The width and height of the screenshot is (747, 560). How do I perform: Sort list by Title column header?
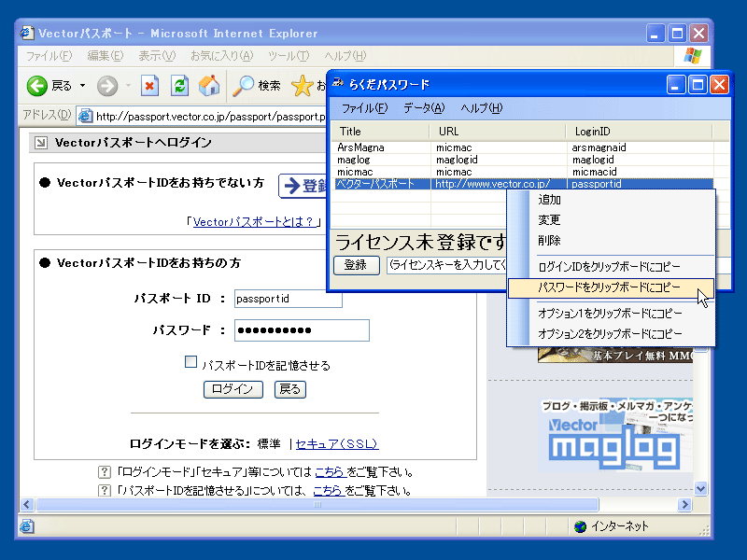[380, 132]
